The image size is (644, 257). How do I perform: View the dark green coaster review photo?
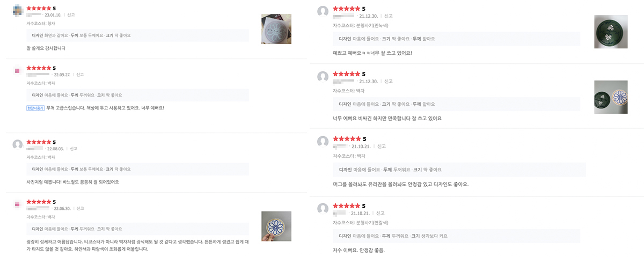pyautogui.click(x=611, y=32)
